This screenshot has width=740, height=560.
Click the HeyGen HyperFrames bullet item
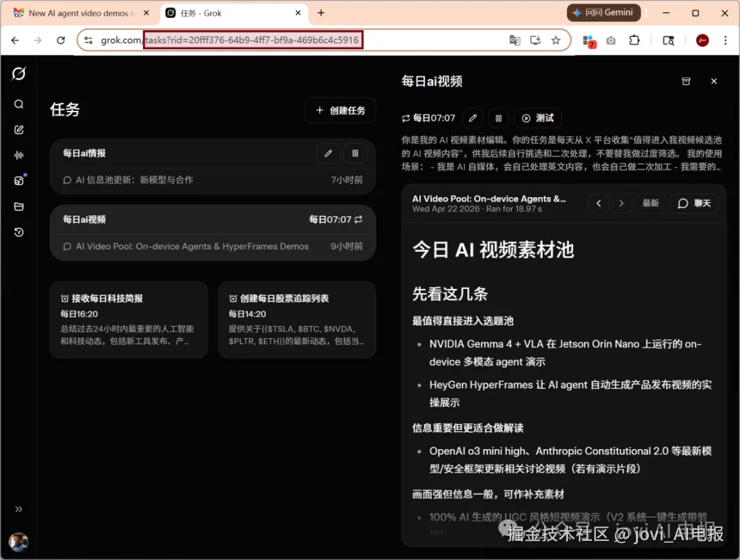571,394
